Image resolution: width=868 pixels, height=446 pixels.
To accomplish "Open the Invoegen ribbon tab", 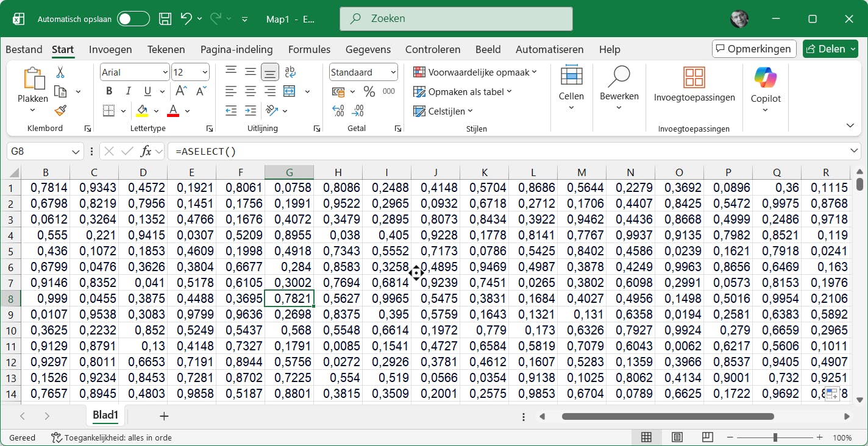I will (x=110, y=49).
